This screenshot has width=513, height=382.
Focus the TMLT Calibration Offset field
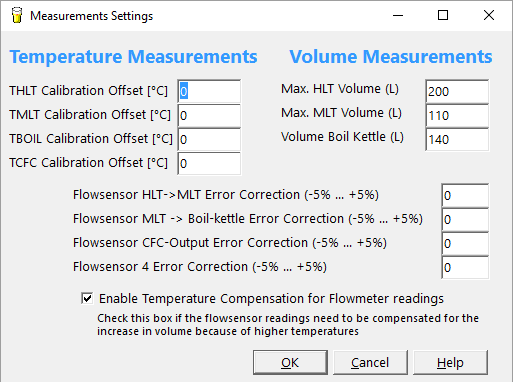pos(209,115)
